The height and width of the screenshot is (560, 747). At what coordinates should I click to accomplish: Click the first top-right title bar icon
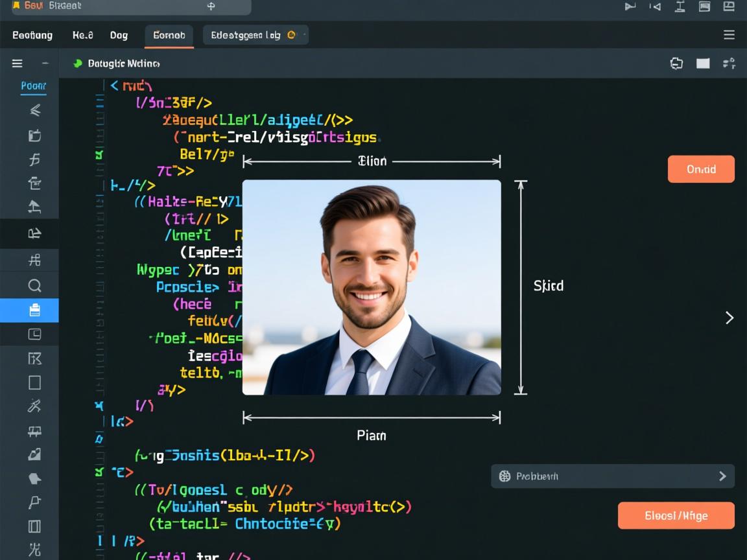630,6
